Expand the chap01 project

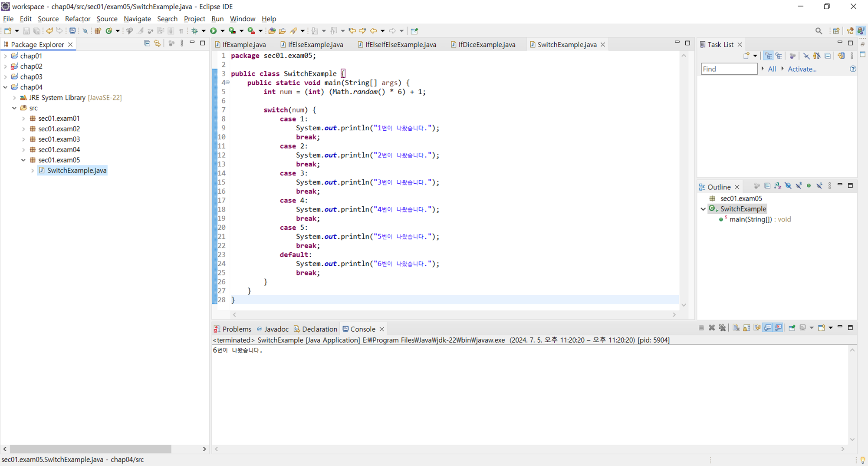point(5,56)
